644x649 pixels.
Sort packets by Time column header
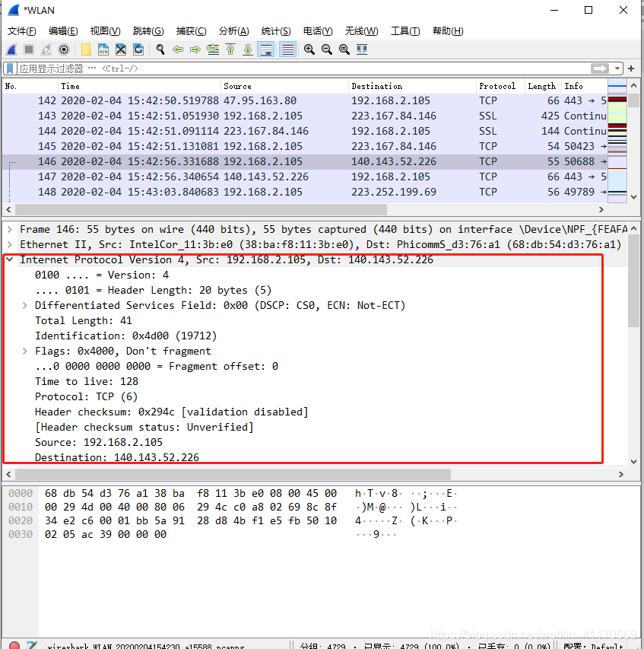coord(139,86)
